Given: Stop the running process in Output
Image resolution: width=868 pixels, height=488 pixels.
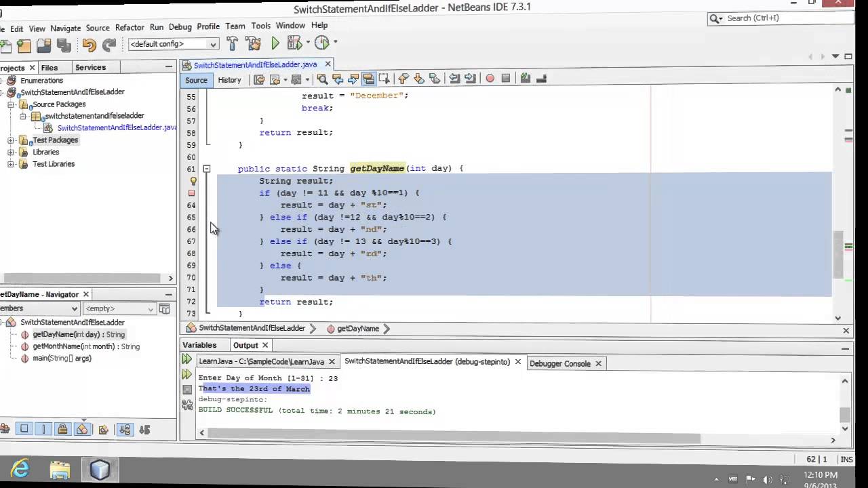Looking at the screenshot, I should [187, 390].
